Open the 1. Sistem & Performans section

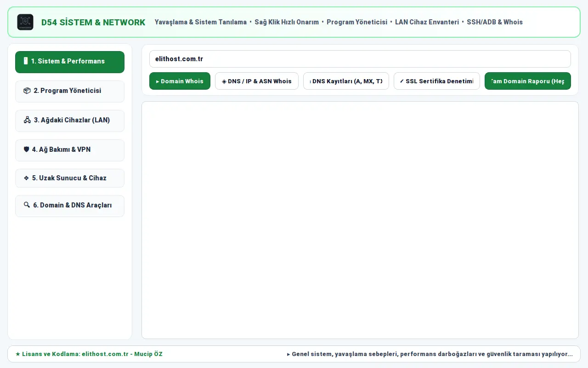70,62
